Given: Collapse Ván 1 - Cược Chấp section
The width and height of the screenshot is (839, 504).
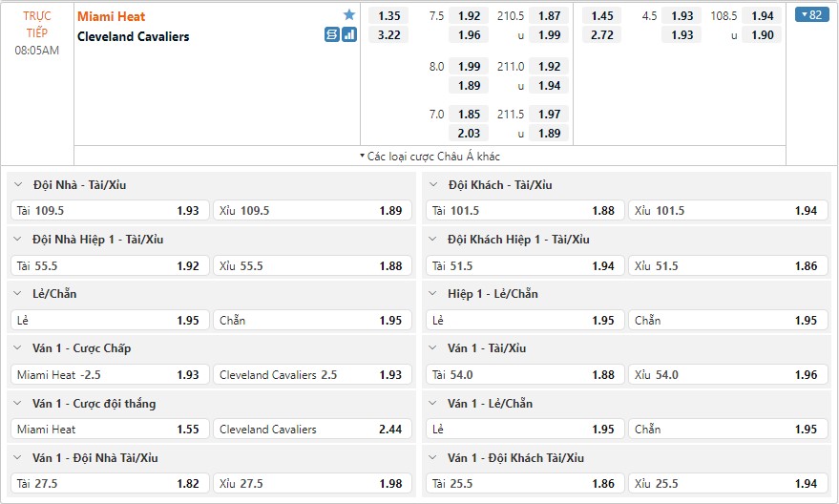Looking at the screenshot, I should coord(18,348).
